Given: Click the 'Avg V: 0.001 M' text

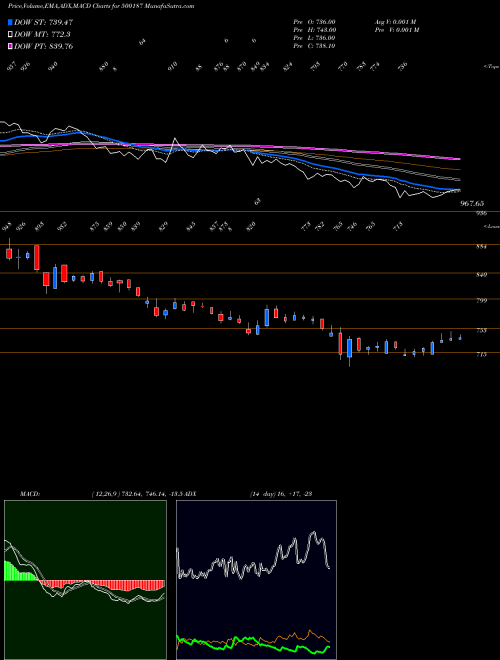Looking at the screenshot, I should click(x=395, y=22).
